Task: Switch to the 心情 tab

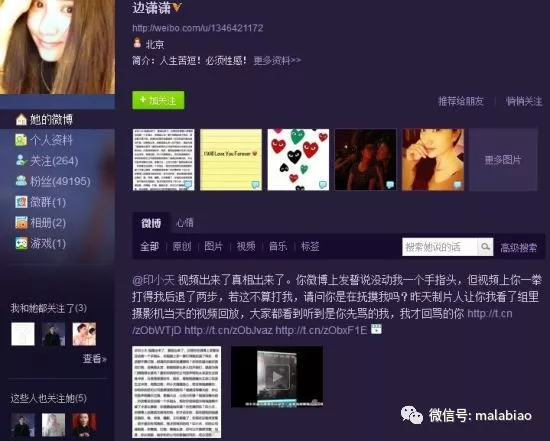Action: point(185,223)
